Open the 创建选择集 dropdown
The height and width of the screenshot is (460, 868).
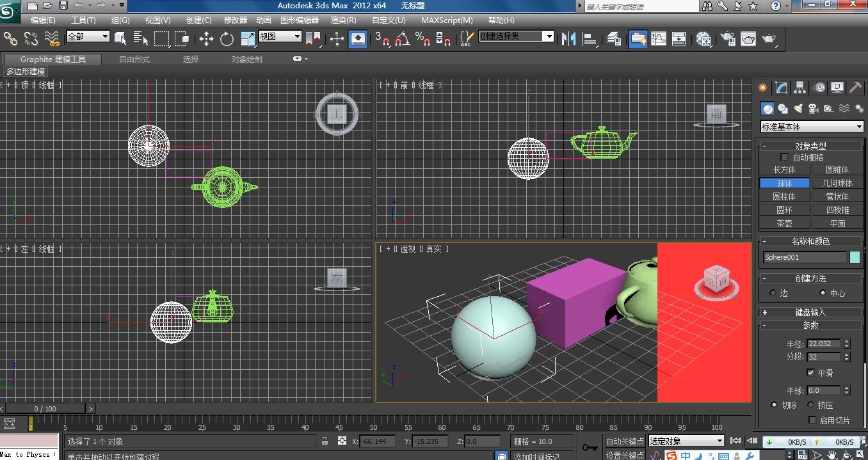click(x=548, y=36)
